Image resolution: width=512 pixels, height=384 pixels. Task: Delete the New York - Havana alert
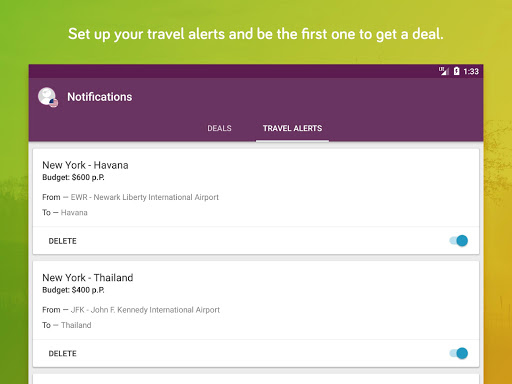[63, 241]
